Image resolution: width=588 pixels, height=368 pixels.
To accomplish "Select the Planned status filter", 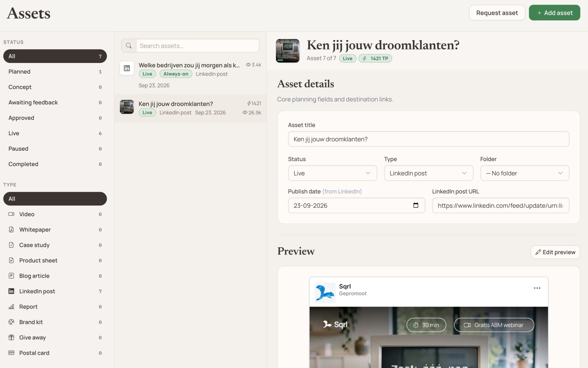I will pyautogui.click(x=55, y=72).
